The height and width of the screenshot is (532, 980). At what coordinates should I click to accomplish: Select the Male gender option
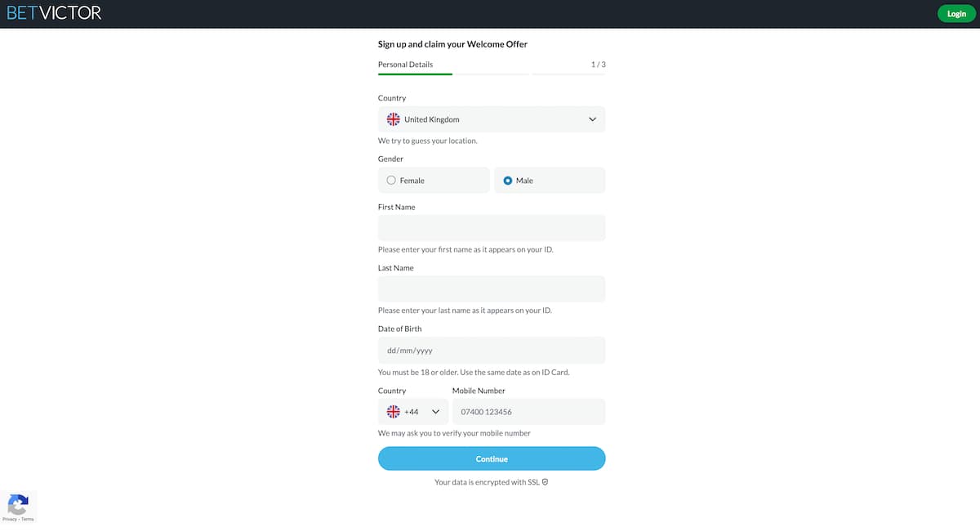pyautogui.click(x=550, y=181)
